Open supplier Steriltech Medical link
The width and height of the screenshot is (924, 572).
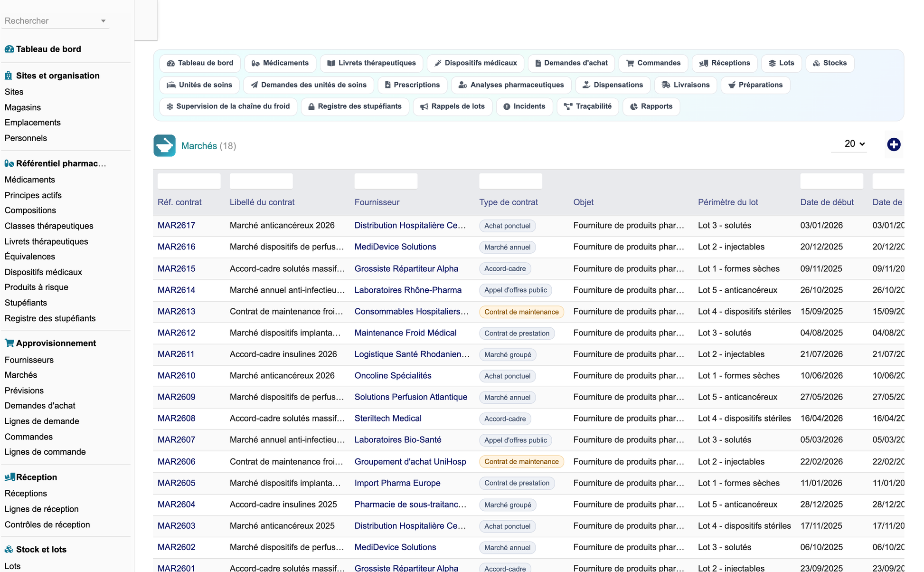pyautogui.click(x=388, y=419)
